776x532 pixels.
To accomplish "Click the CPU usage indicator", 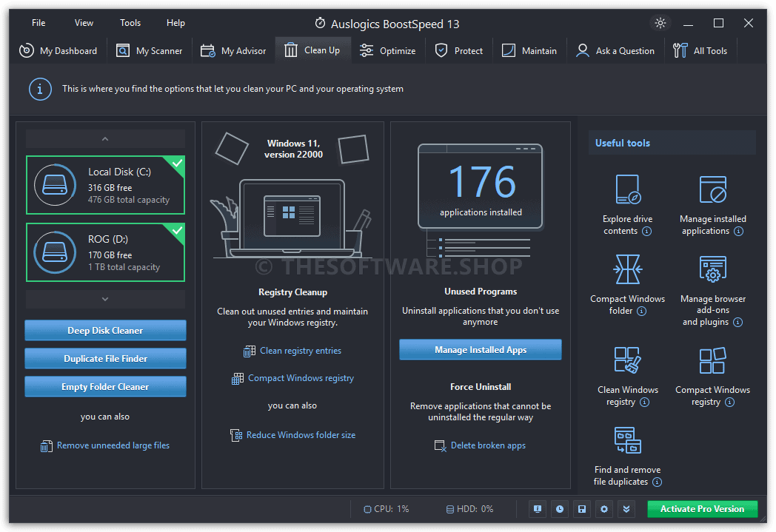I will pos(386,509).
